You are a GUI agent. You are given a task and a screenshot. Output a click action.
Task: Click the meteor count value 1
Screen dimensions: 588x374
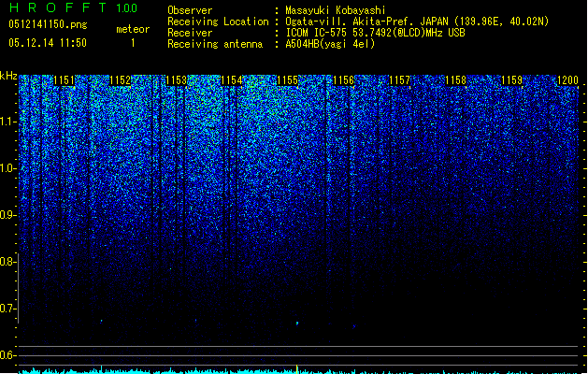point(133,43)
